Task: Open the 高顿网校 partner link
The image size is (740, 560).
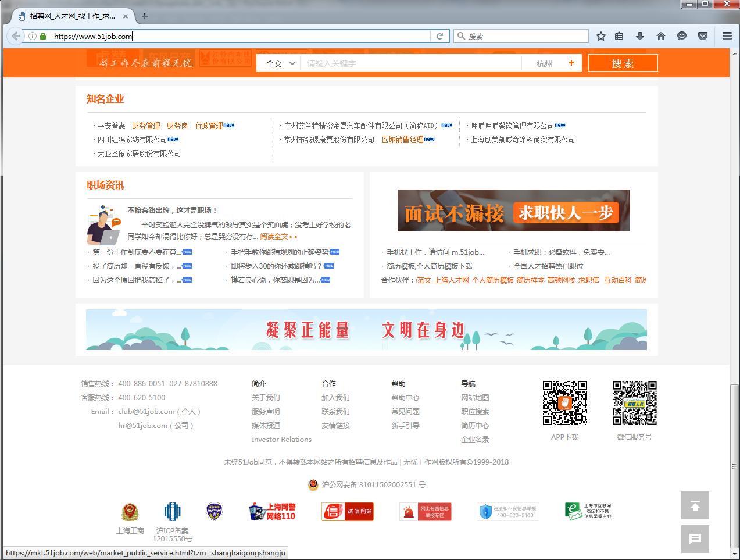Action: [x=562, y=280]
